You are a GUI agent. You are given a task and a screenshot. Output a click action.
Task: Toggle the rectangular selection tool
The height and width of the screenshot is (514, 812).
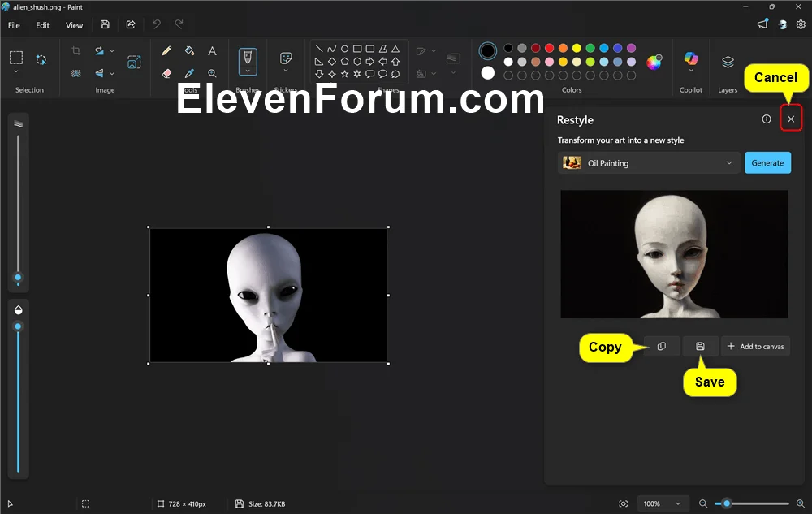pos(16,58)
